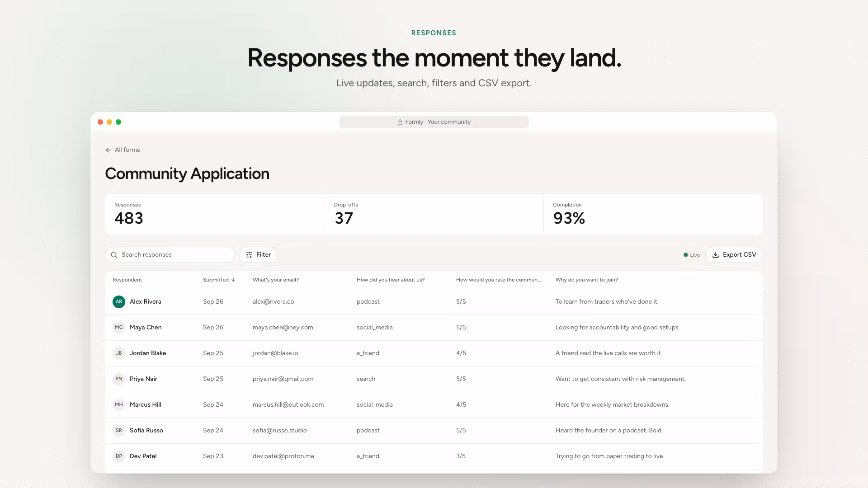Click 'Looking for accountability and good setups.'
The width and height of the screenshot is (868, 488).
pos(617,328)
